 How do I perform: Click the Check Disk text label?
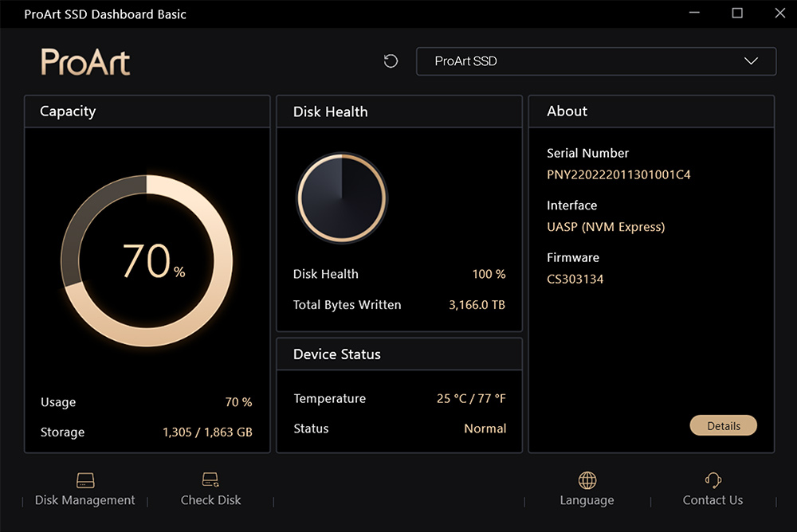click(x=211, y=500)
